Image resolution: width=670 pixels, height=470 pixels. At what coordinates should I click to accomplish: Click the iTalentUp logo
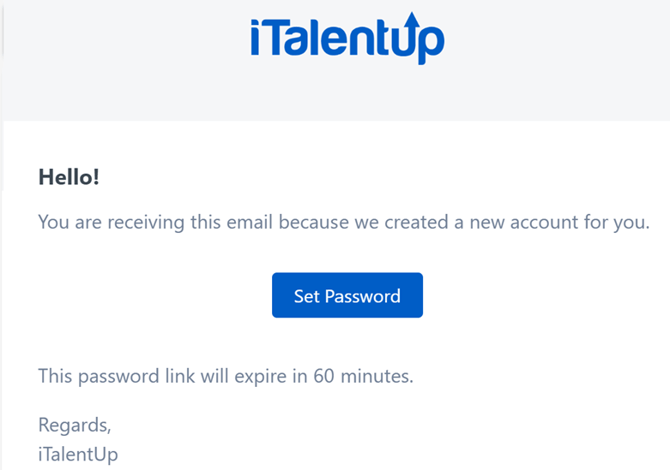pos(347,40)
